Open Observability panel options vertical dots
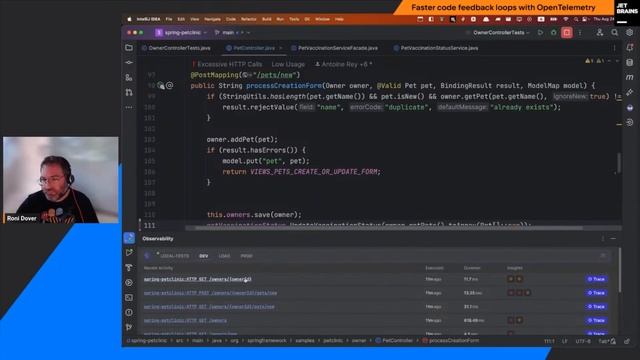The image size is (640, 360). point(603,238)
